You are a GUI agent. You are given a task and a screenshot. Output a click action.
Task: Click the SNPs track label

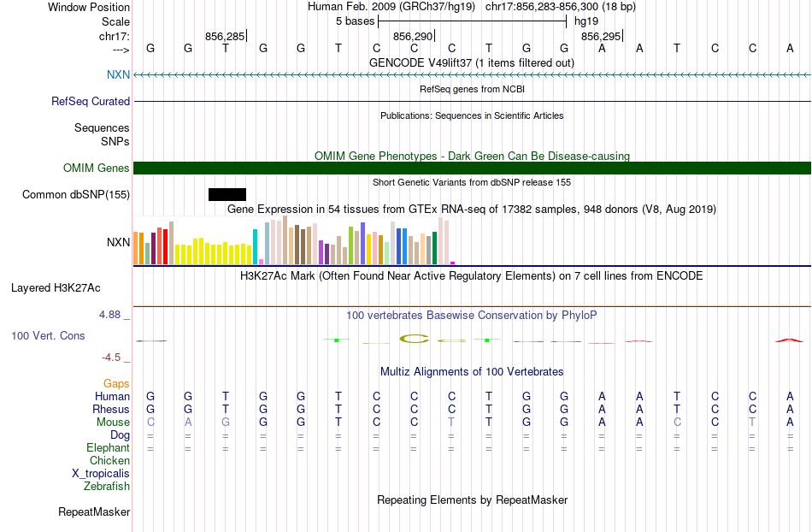click(115, 141)
